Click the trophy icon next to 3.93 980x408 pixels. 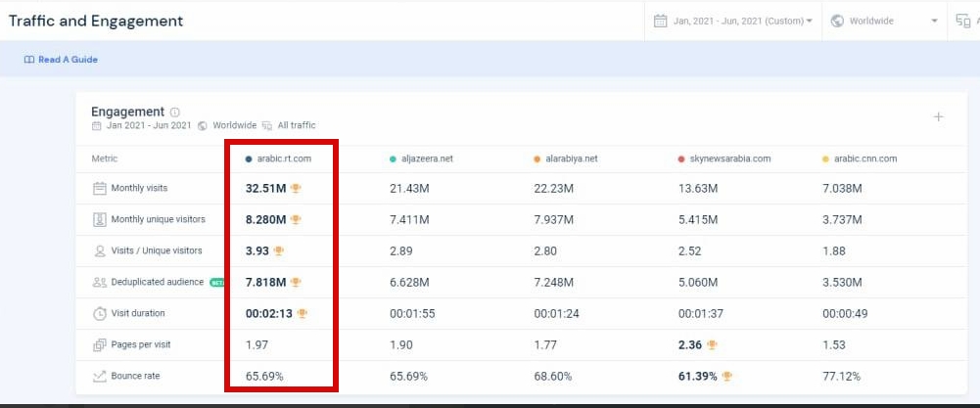click(278, 250)
